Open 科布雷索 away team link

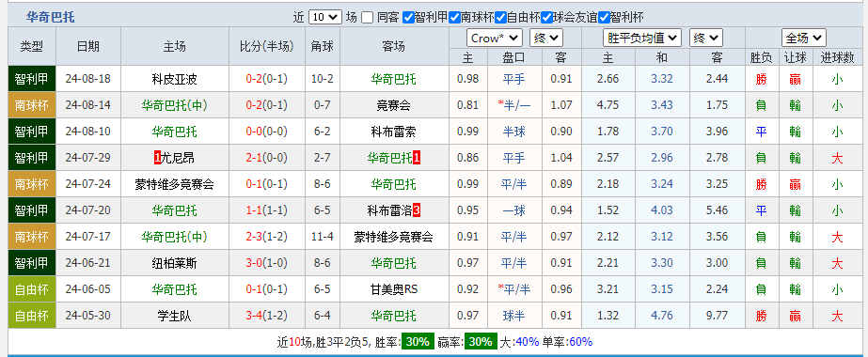coord(394,132)
